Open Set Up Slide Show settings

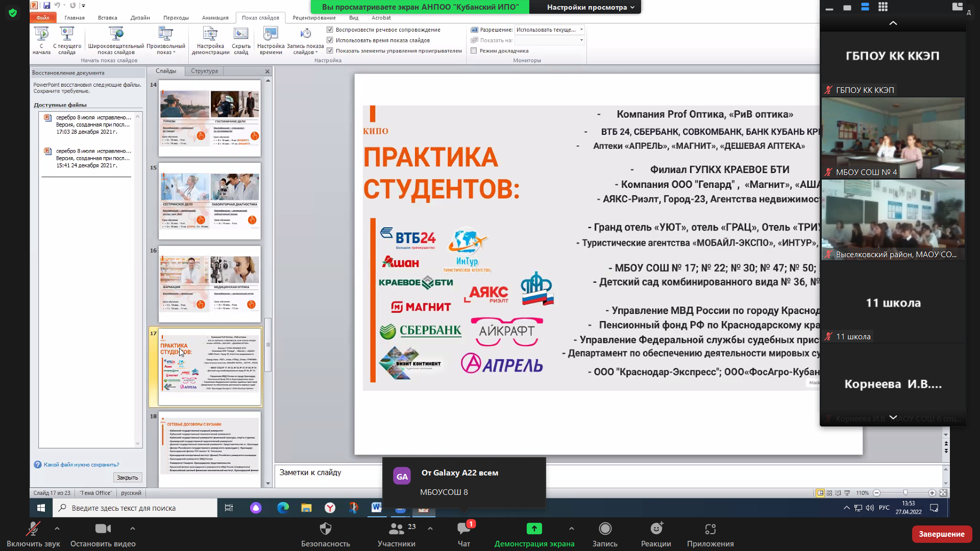tap(210, 40)
